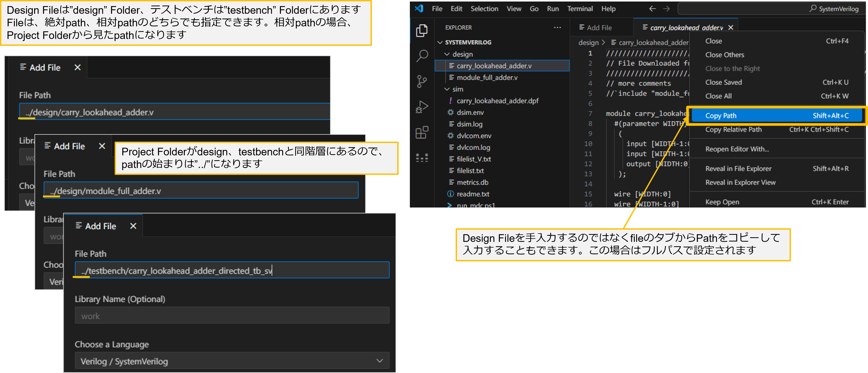The height and width of the screenshot is (373, 868).
Task: Click the Library Name work field
Action: coord(232,315)
